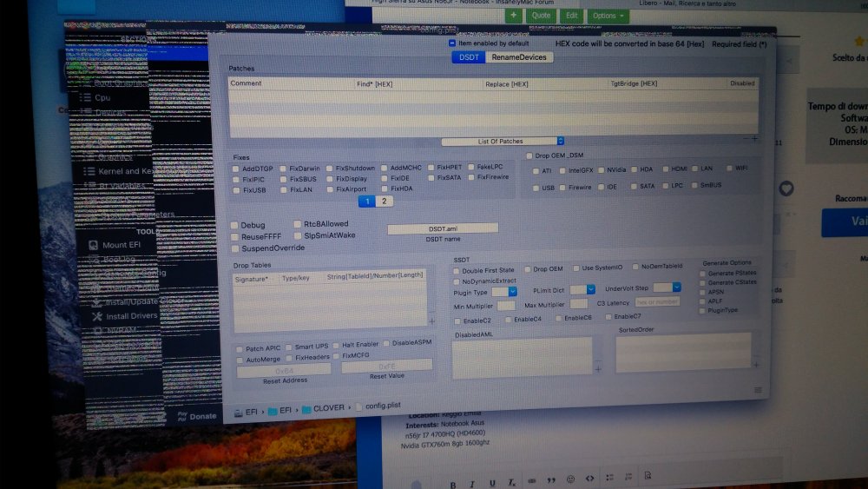Screen dimensions: 868x489
Task: Open the UnderVolt Step dropdown
Action: (x=667, y=287)
